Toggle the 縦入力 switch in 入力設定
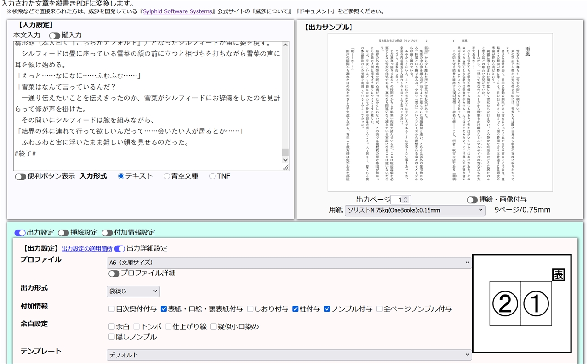588x364 pixels. [x=54, y=35]
